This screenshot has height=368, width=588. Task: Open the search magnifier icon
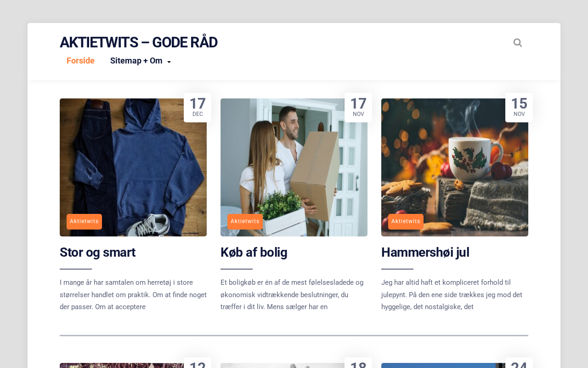518,43
